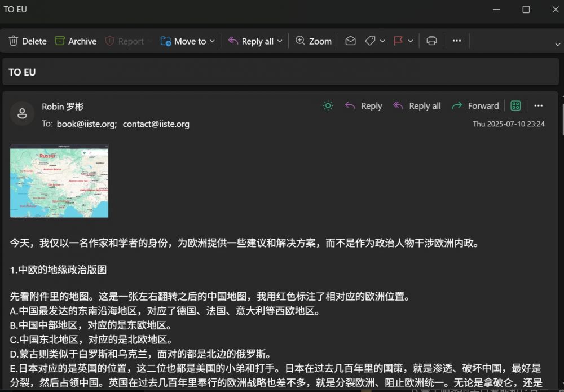
Task: Click Reply all in the message header
Action: click(417, 105)
